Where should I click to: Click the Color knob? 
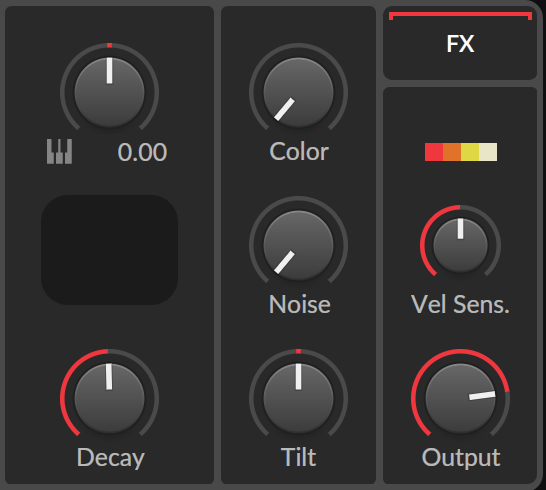tap(298, 93)
